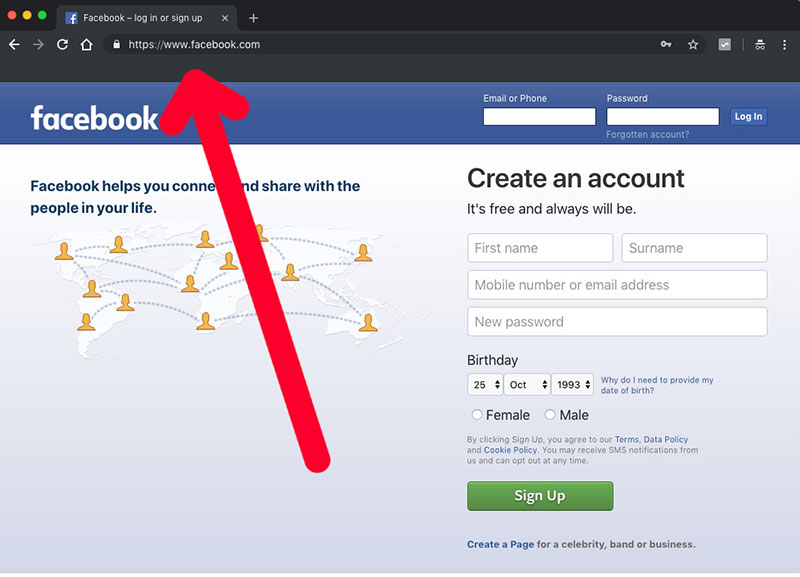Viewport: 800px width, 577px height.
Task: Click the Surname field
Action: pyautogui.click(x=694, y=248)
